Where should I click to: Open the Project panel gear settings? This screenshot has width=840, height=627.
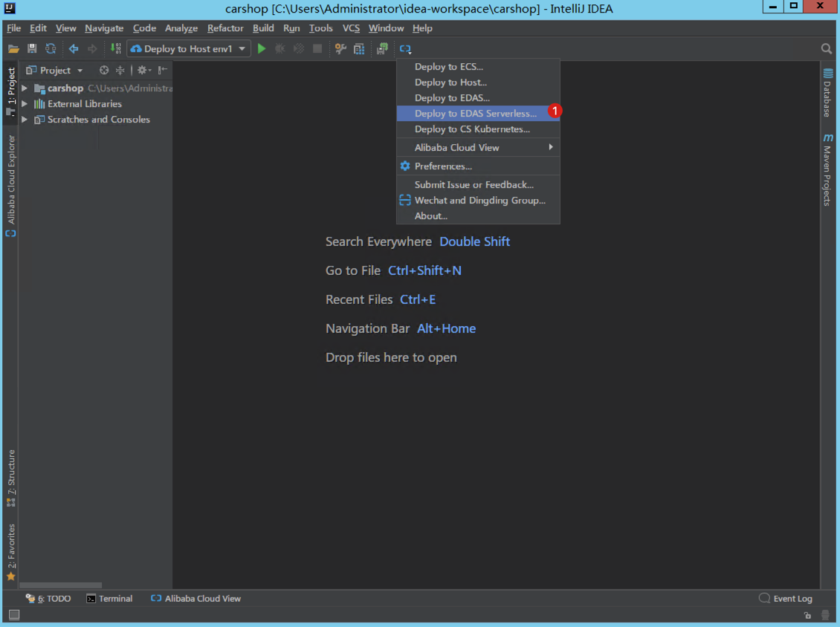[143, 70]
